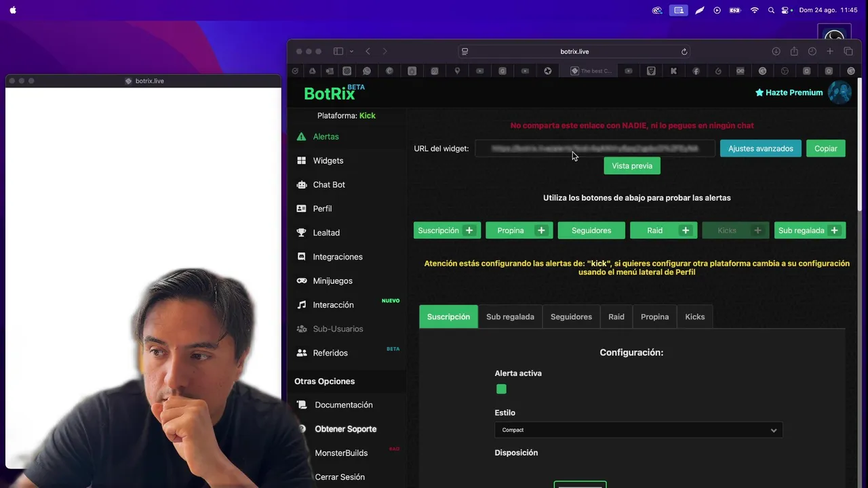The width and height of the screenshot is (868, 488).
Task: Test the Seguidores alert button
Action: click(591, 230)
